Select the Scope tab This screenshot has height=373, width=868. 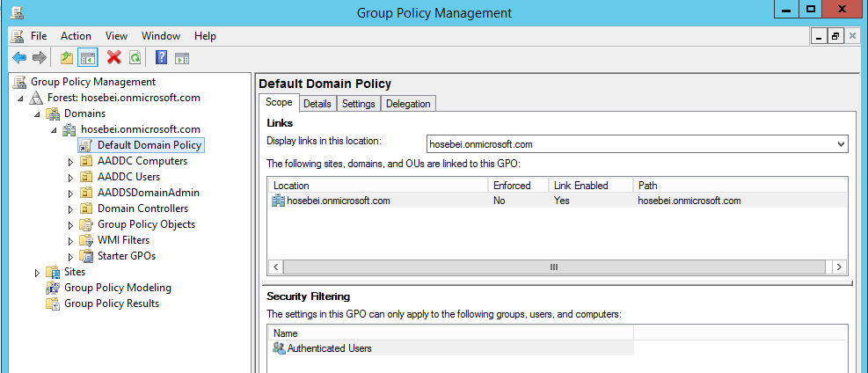279,102
